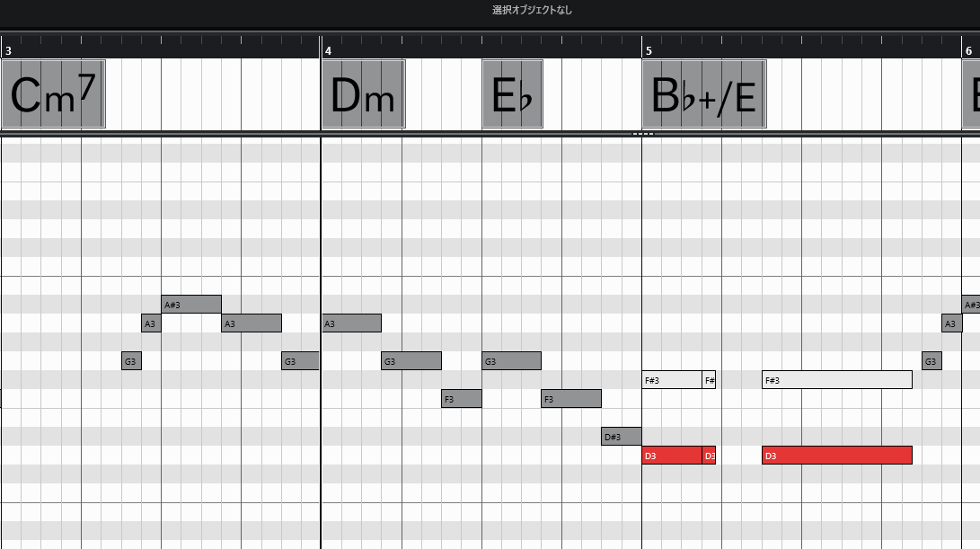Select the E♭ chord event
980x549 pixels.
(512, 94)
